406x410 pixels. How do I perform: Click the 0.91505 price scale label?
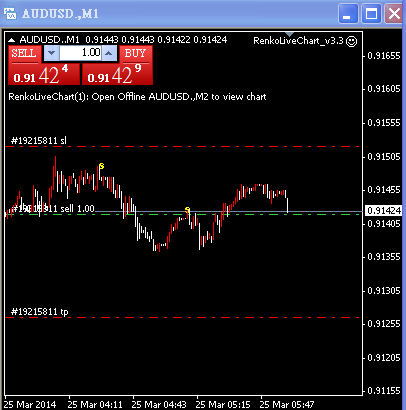[383, 157]
